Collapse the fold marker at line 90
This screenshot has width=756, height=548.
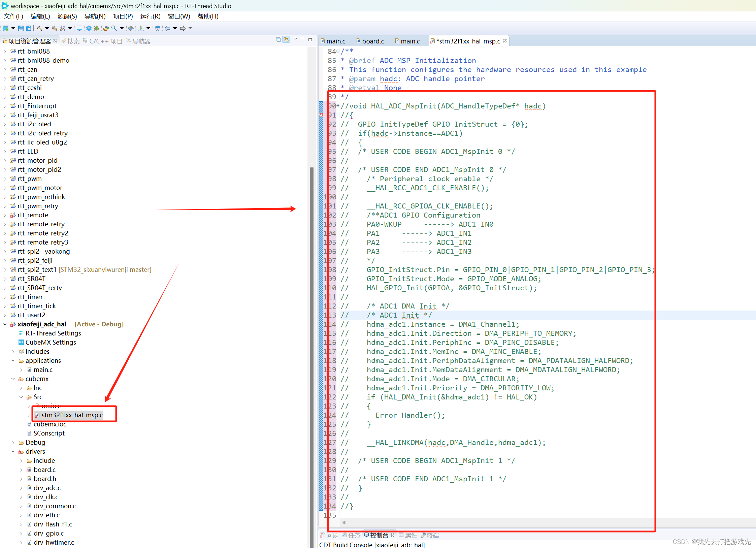[x=338, y=106]
